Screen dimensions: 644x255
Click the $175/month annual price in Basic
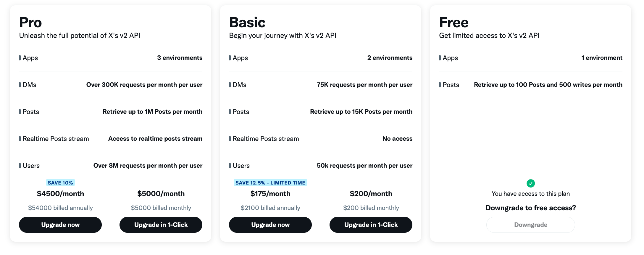click(270, 194)
